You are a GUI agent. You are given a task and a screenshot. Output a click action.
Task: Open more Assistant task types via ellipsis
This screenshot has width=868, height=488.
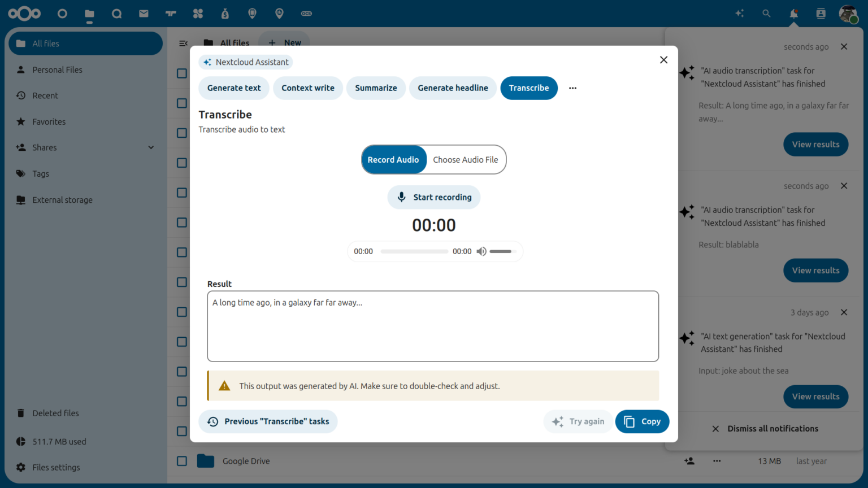[572, 88]
